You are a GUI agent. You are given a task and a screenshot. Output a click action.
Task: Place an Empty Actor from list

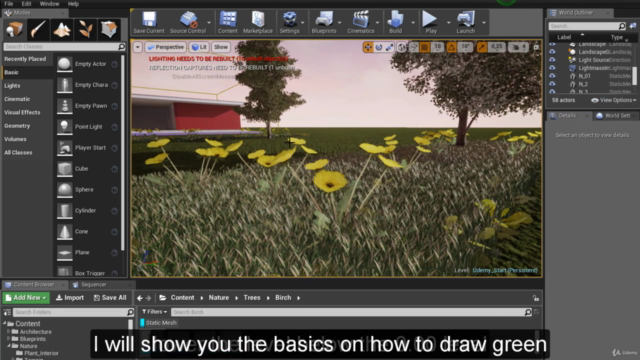pos(87,64)
